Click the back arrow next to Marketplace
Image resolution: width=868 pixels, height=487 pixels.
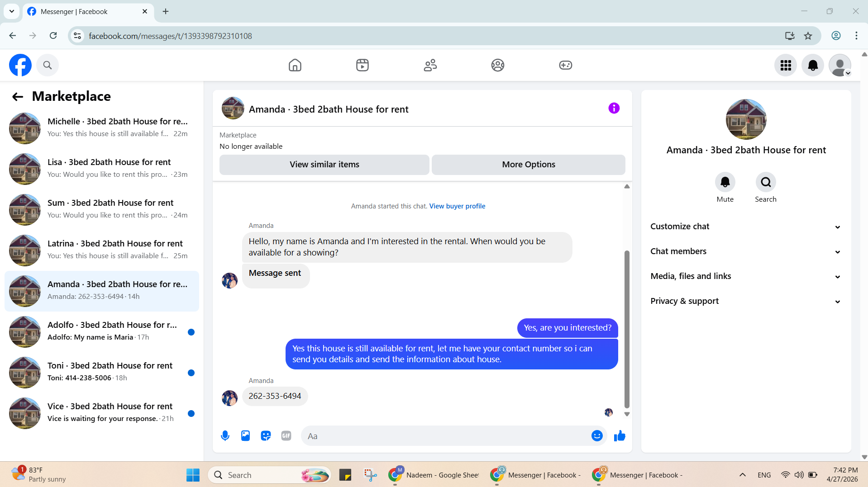[x=18, y=96]
